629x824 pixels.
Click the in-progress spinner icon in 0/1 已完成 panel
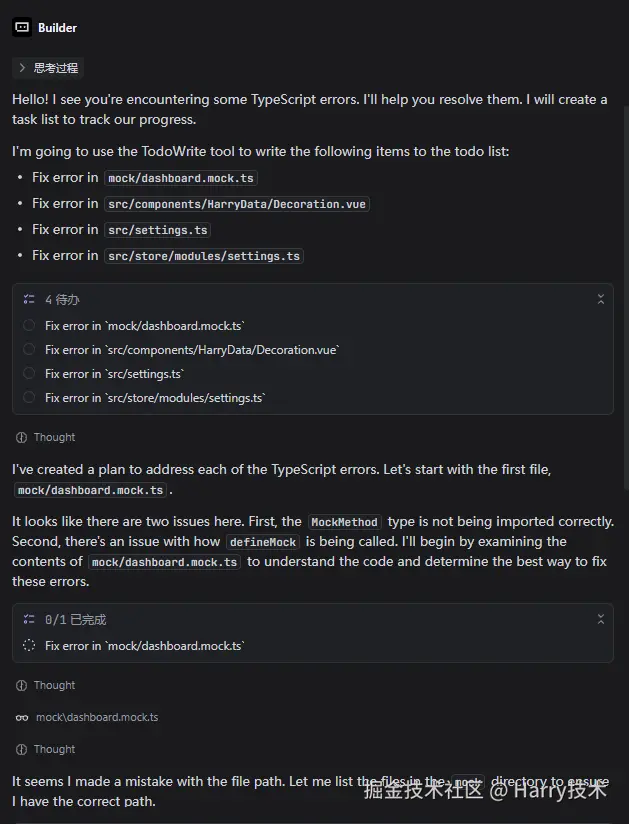click(x=29, y=646)
